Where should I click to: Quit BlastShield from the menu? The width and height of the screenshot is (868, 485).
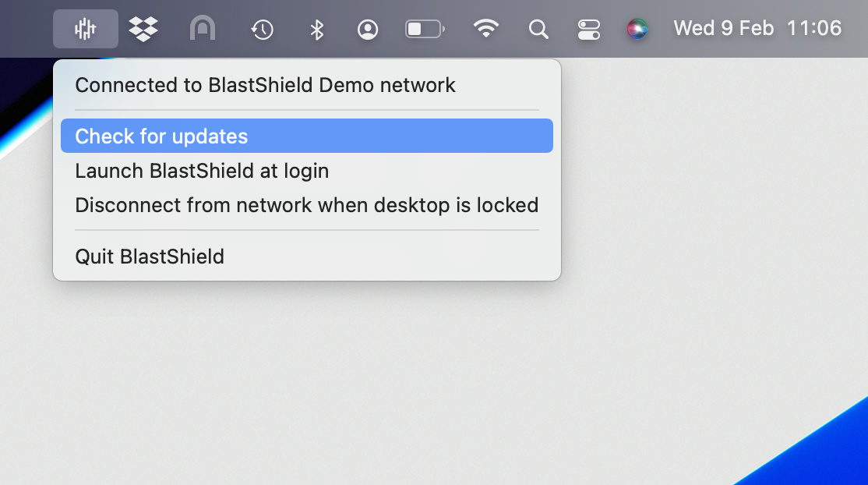tap(149, 256)
